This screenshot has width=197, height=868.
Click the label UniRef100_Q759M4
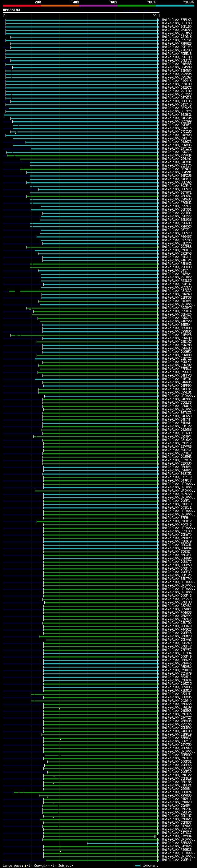click(177, 836)
